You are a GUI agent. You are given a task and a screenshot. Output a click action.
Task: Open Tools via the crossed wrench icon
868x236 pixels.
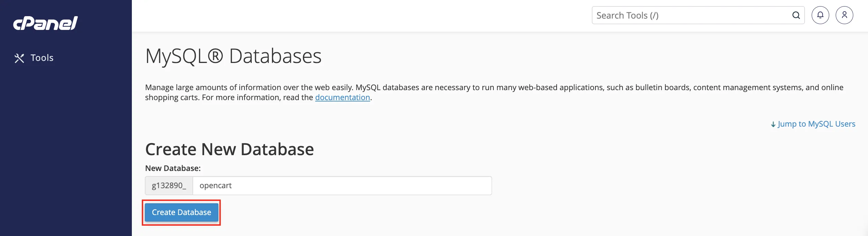coord(19,58)
